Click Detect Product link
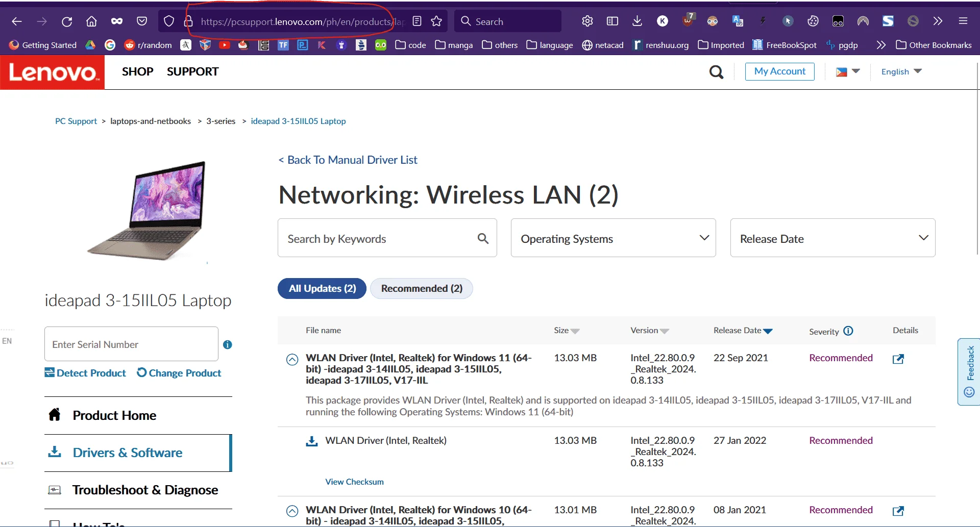 [85, 373]
